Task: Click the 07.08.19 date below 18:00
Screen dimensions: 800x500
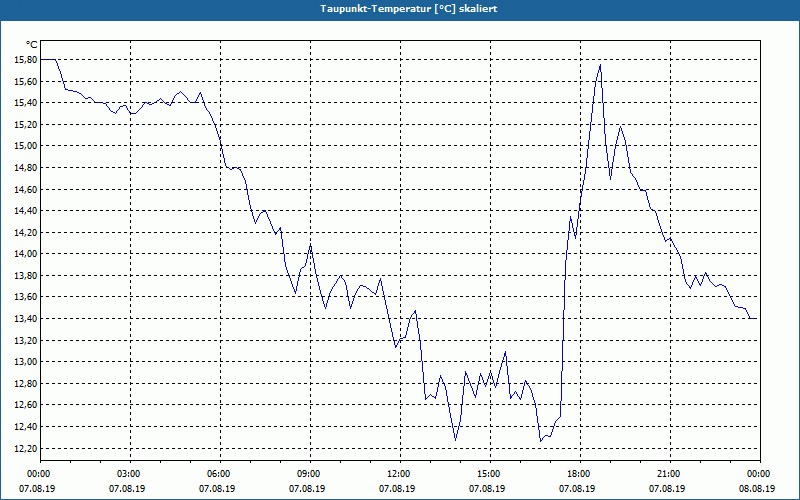Action: click(578, 489)
